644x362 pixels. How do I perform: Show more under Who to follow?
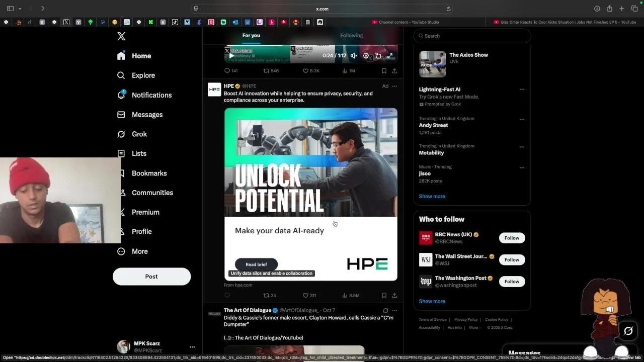(432, 302)
